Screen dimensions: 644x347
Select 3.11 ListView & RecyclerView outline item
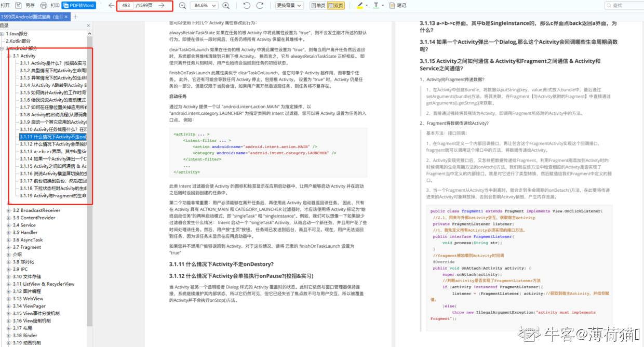click(x=44, y=284)
